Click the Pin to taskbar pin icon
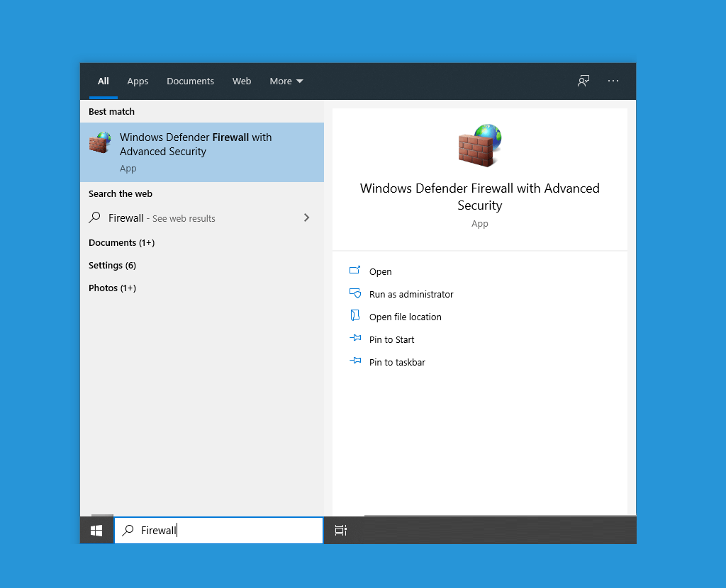This screenshot has width=726, height=588. pos(355,361)
